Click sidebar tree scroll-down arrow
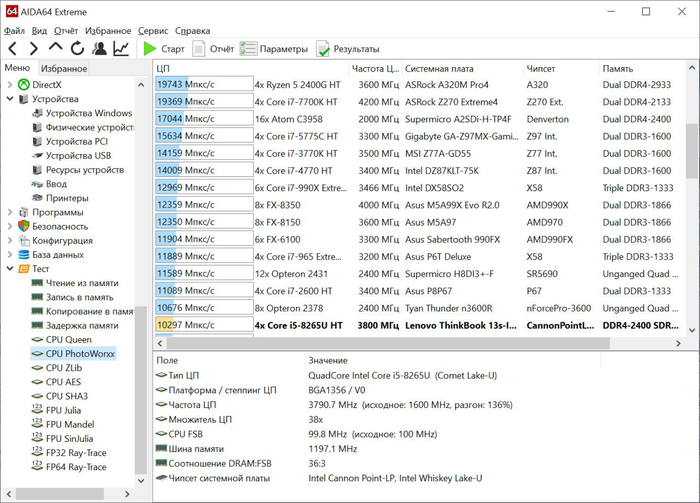Viewport: 700px width, 503px height. 141,481
